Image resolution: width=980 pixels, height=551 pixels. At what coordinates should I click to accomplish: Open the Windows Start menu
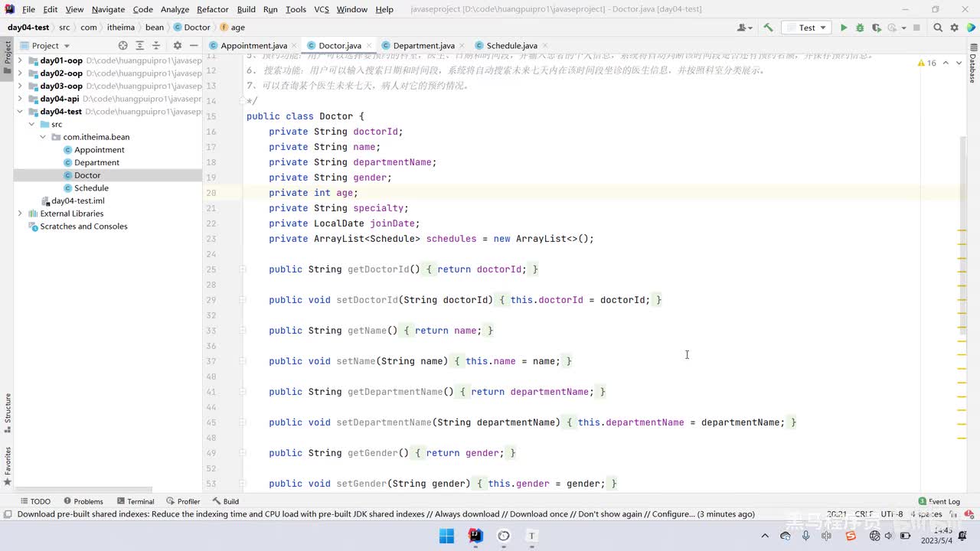[446, 536]
